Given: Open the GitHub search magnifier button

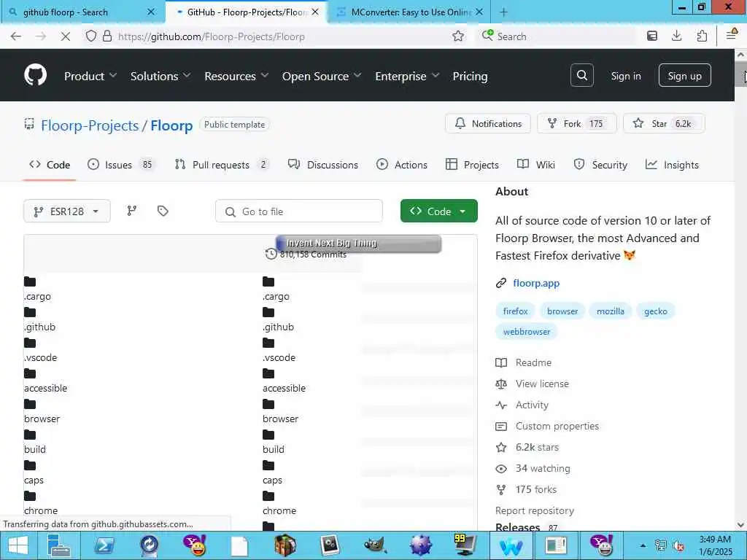Looking at the screenshot, I should (x=581, y=75).
